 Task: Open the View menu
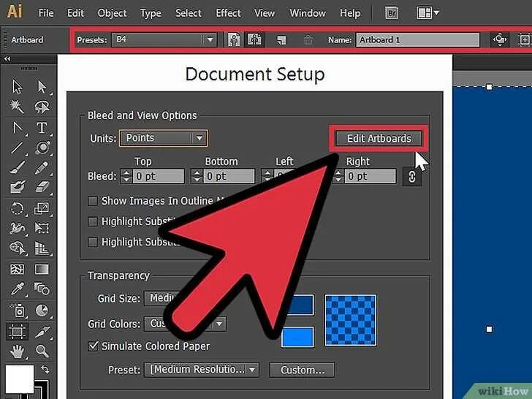pos(265,13)
